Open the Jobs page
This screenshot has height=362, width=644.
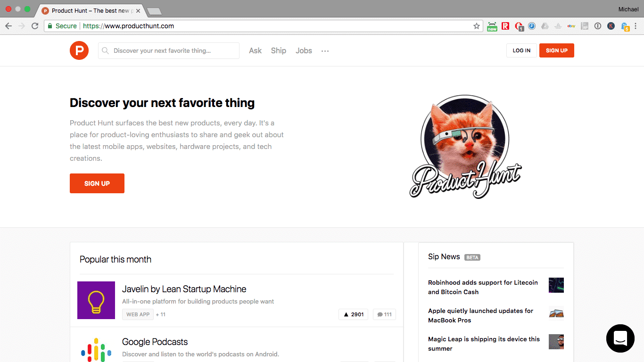pos(304,50)
